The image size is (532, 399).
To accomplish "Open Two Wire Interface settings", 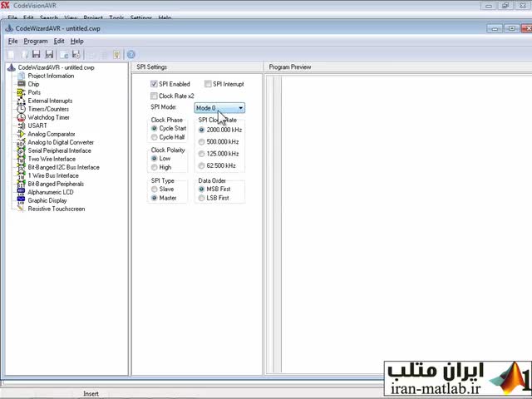I will [52, 159].
